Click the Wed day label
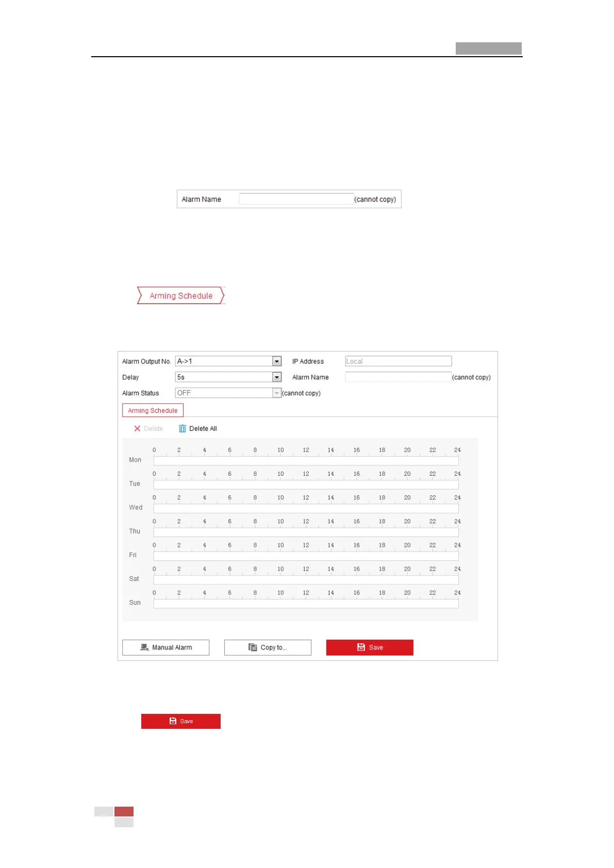 [x=136, y=507]
